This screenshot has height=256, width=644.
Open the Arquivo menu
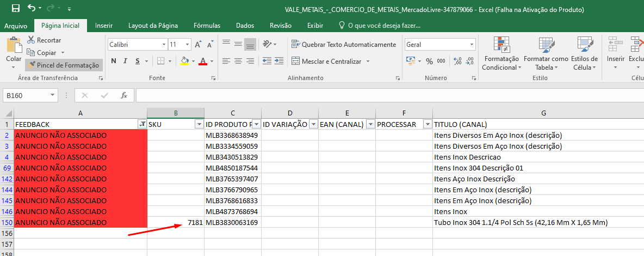(16, 26)
